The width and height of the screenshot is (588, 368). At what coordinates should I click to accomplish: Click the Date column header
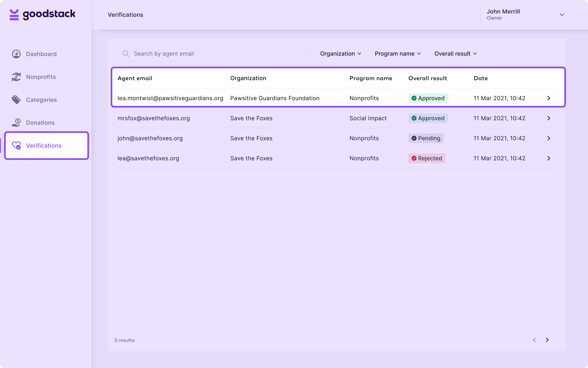(x=481, y=78)
